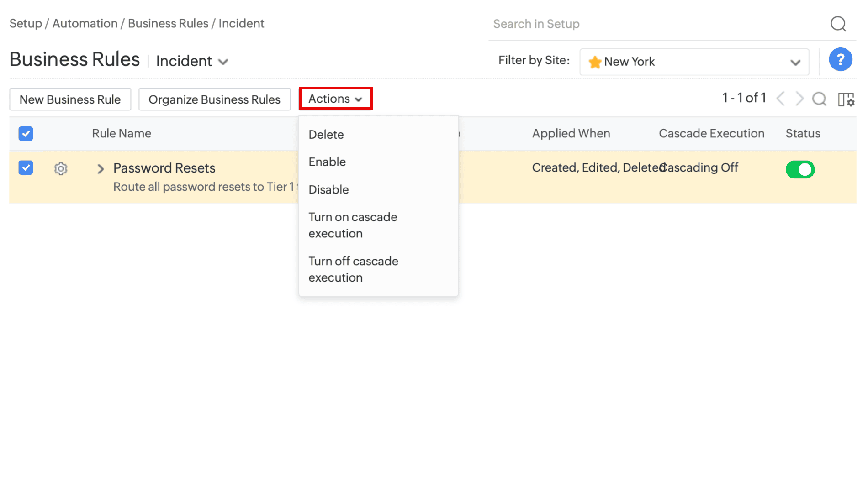Choose Delete from the Actions menu
The image size is (868, 492).
(x=326, y=135)
